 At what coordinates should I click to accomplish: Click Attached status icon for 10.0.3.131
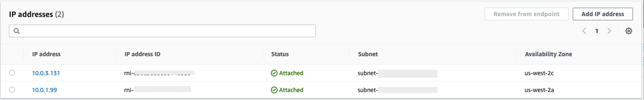(x=274, y=73)
